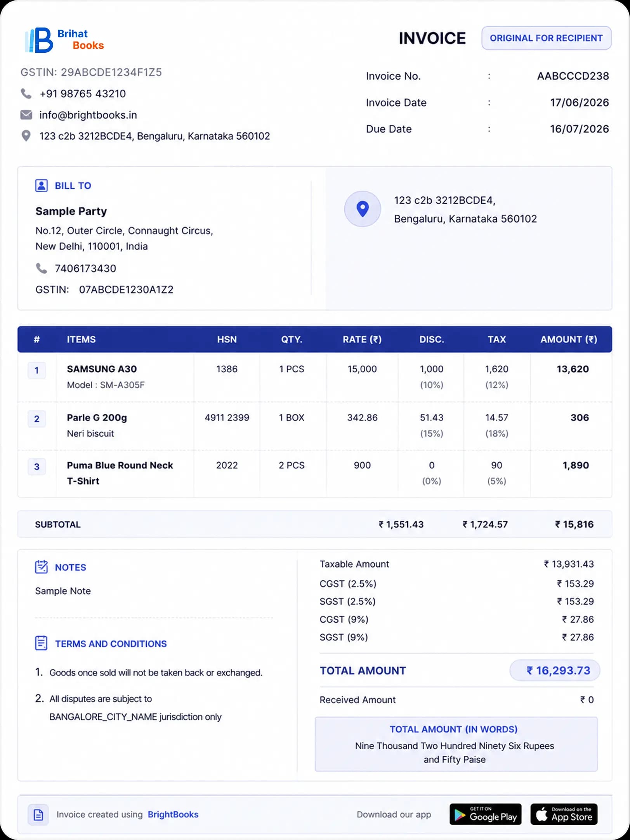
Task: Click the rate 342.86 for Parle G
Action: (x=362, y=418)
